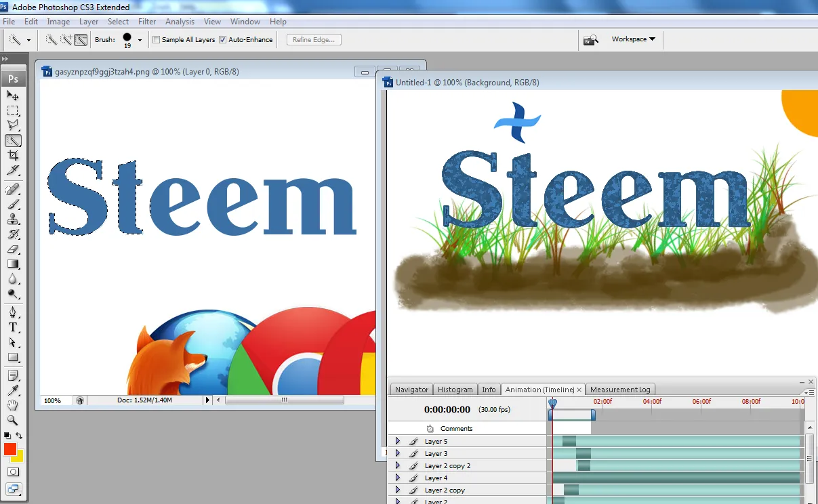Screen dimensions: 818x504
Task: Select the History Brush tool
Action: pos(13,234)
